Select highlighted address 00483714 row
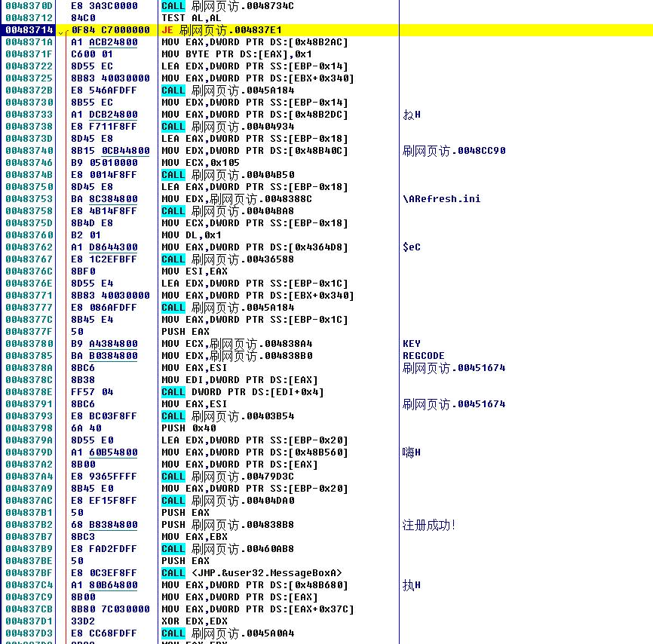Image resolution: width=653 pixels, height=644 pixels. pyautogui.click(x=326, y=30)
